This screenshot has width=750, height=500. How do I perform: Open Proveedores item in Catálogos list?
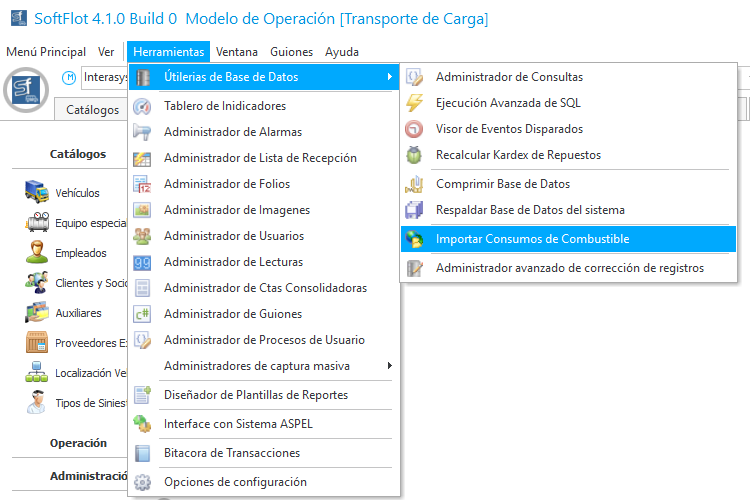(x=90, y=343)
